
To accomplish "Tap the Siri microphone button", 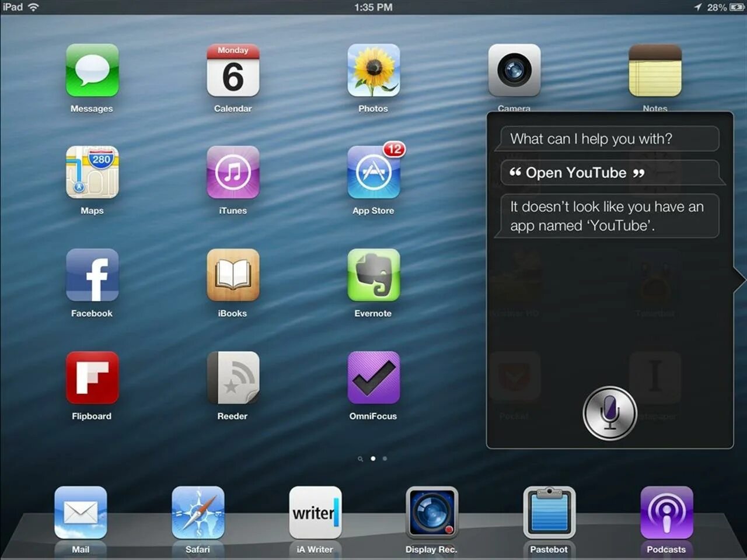I will [x=610, y=413].
